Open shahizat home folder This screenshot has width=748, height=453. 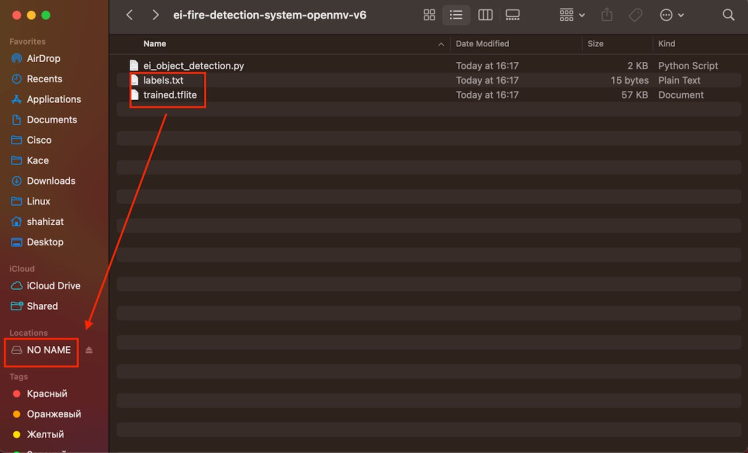point(45,222)
